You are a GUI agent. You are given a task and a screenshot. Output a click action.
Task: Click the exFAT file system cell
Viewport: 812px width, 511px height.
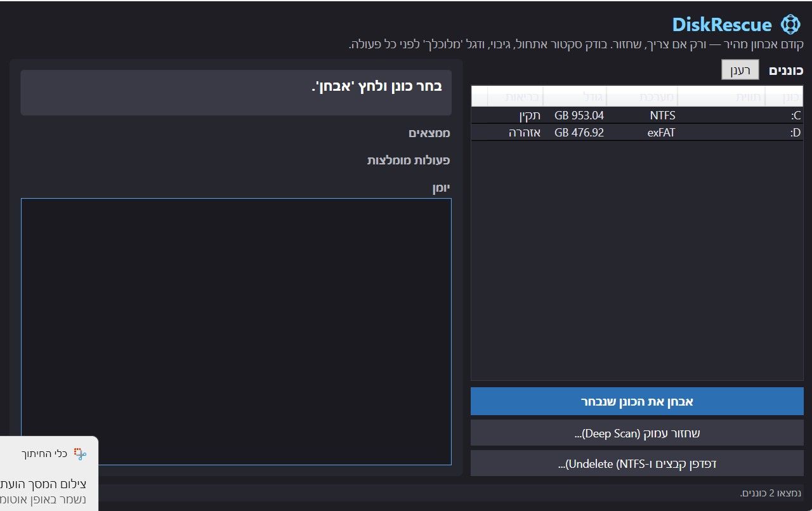[x=662, y=133]
